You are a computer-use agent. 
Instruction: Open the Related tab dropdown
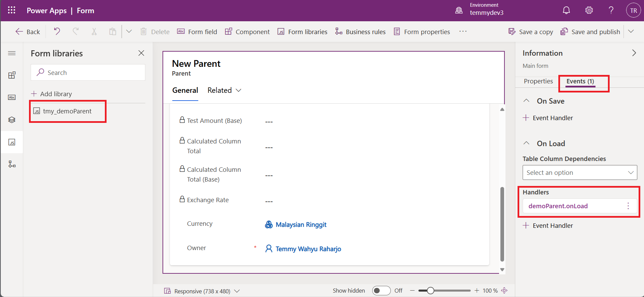click(x=225, y=90)
